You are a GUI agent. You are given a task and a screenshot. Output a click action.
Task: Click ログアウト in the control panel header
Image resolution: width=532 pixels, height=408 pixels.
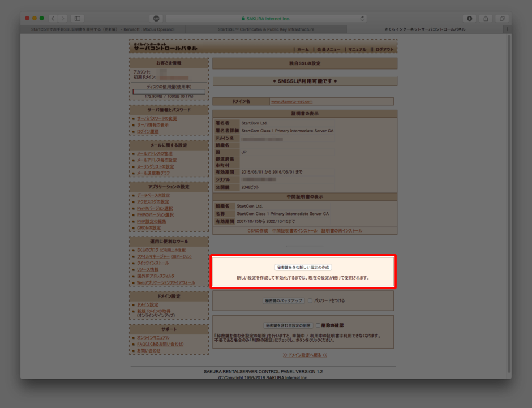pyautogui.click(x=384, y=49)
